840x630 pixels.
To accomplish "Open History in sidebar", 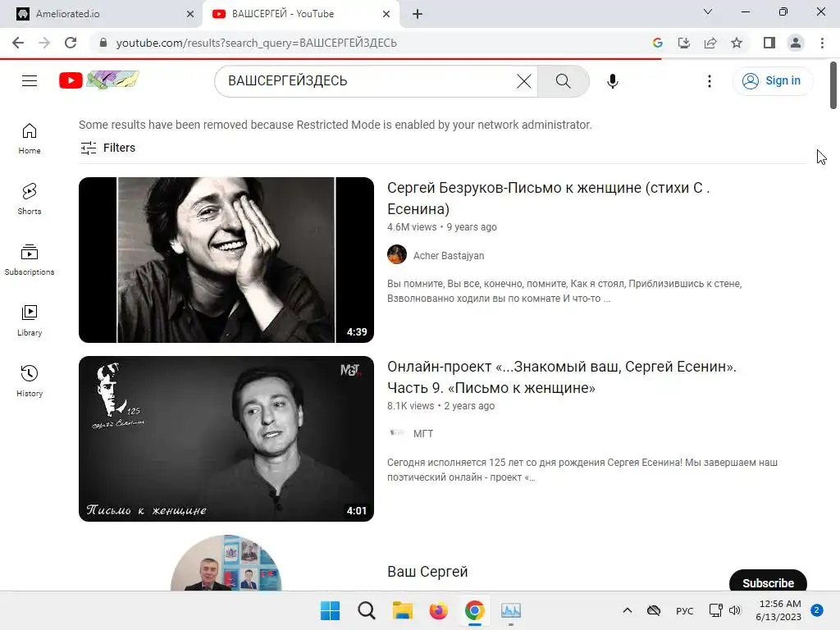I will click(30, 381).
